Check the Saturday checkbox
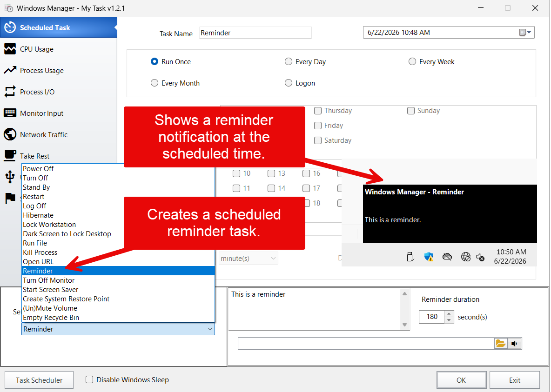 (x=318, y=140)
